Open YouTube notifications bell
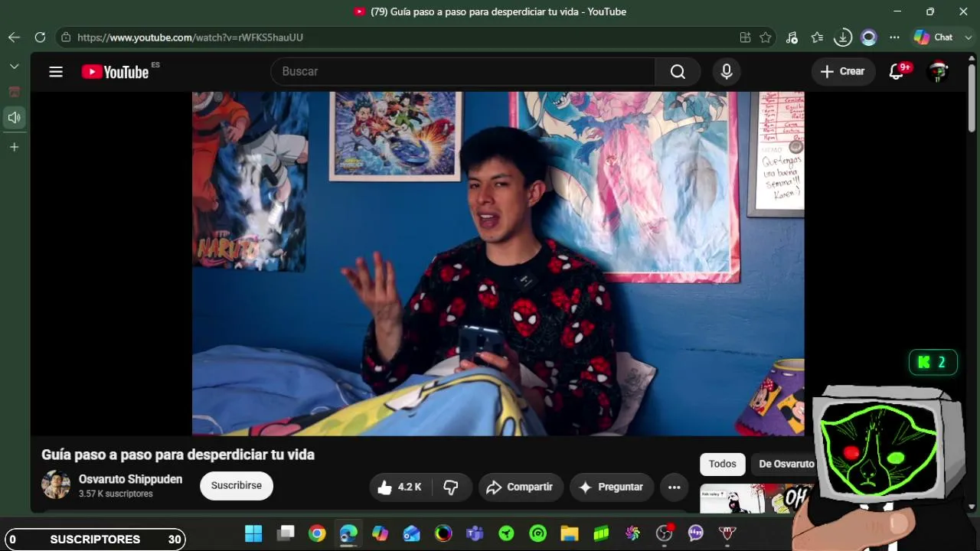The image size is (980, 551). coord(897,71)
